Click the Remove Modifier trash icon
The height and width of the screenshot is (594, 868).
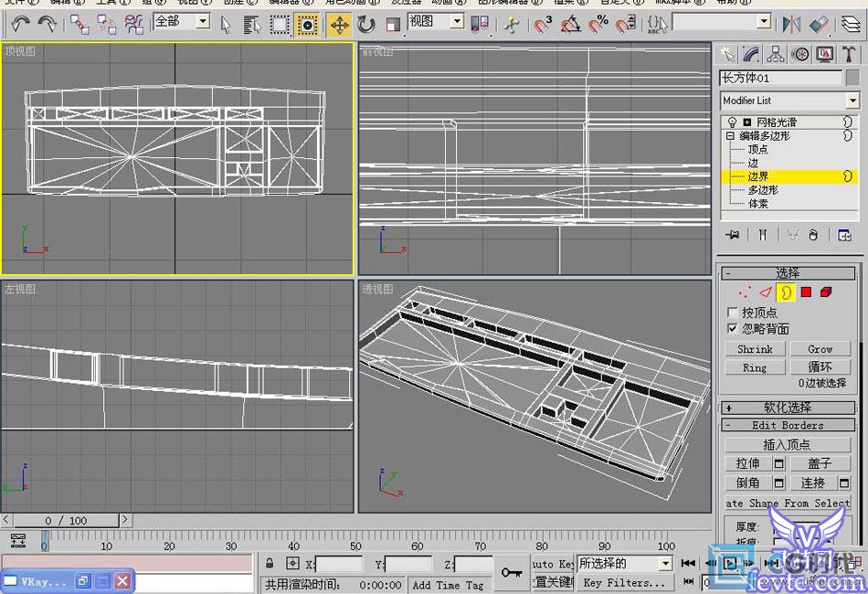coord(812,235)
